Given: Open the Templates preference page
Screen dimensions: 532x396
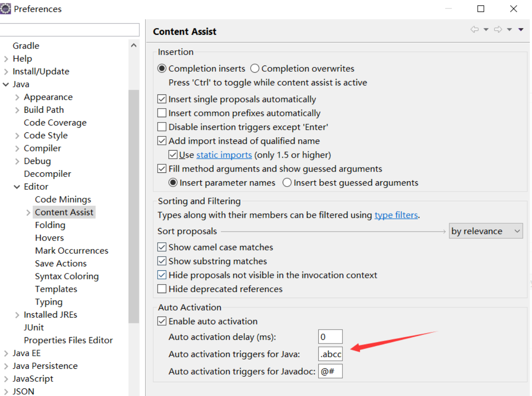Looking at the screenshot, I should click(56, 289).
